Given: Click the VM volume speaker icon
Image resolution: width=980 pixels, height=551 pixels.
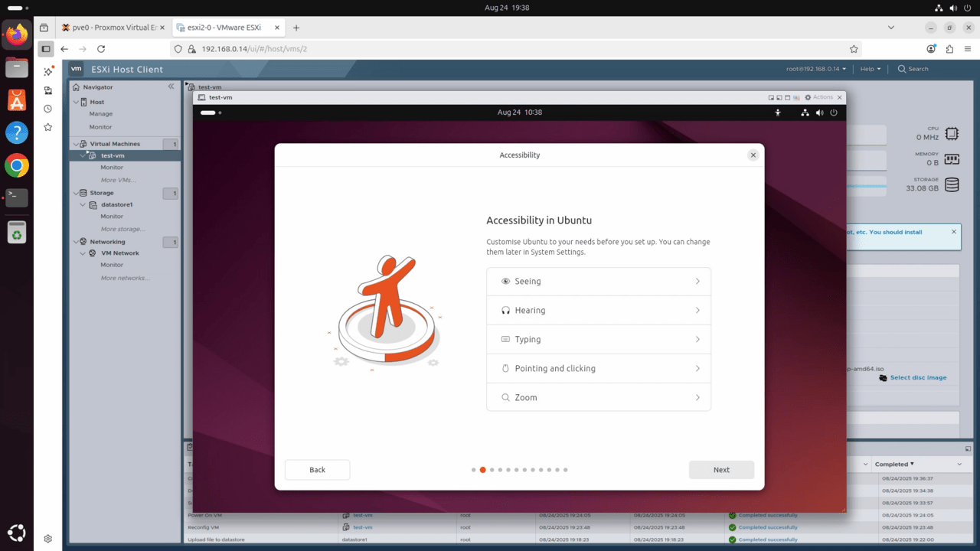Looking at the screenshot, I should tap(820, 112).
